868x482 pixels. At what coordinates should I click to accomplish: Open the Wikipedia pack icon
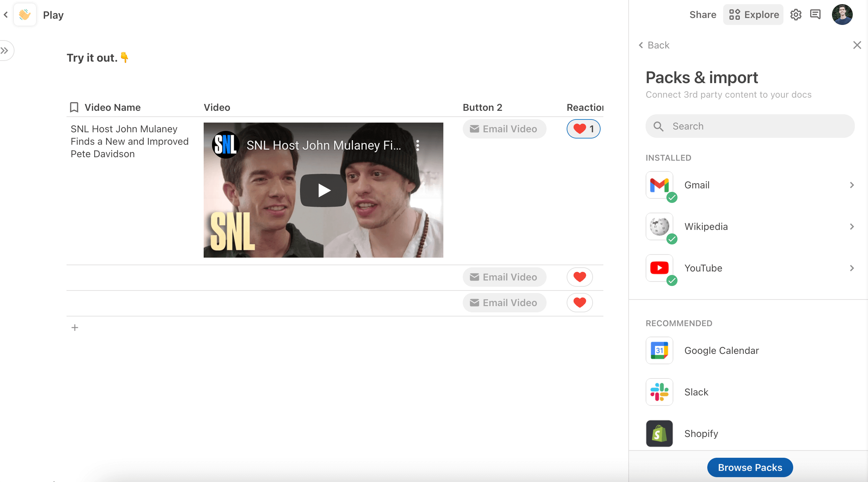pyautogui.click(x=659, y=226)
